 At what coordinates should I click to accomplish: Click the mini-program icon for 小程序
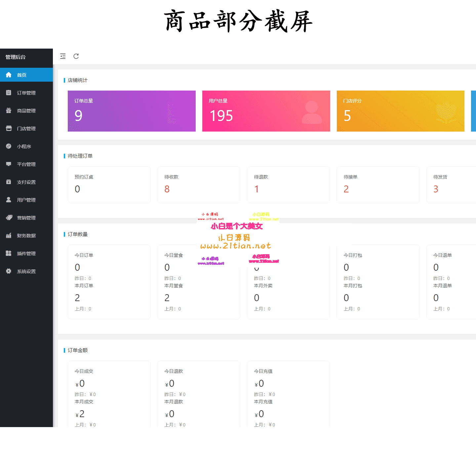coord(9,146)
